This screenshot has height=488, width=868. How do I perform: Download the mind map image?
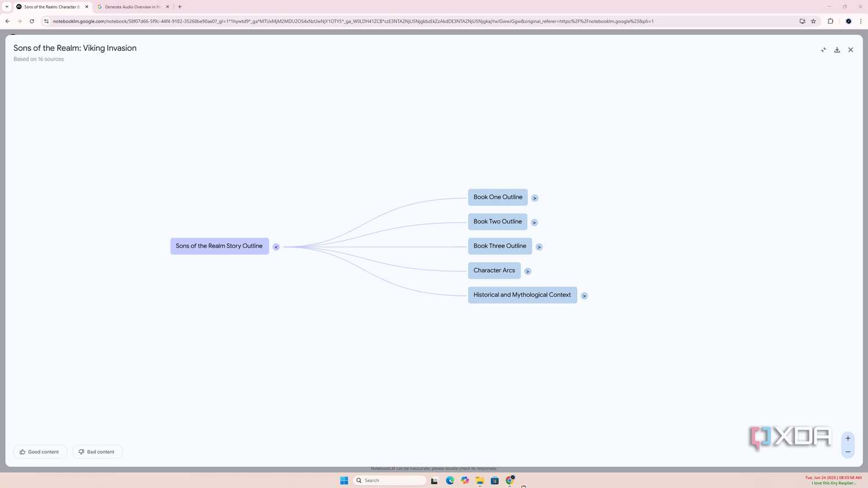point(837,50)
